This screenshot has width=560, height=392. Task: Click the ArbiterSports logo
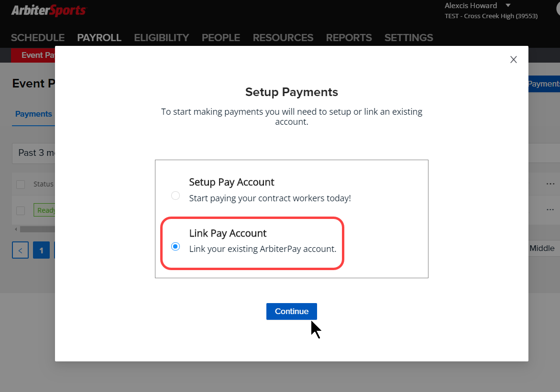point(49,11)
